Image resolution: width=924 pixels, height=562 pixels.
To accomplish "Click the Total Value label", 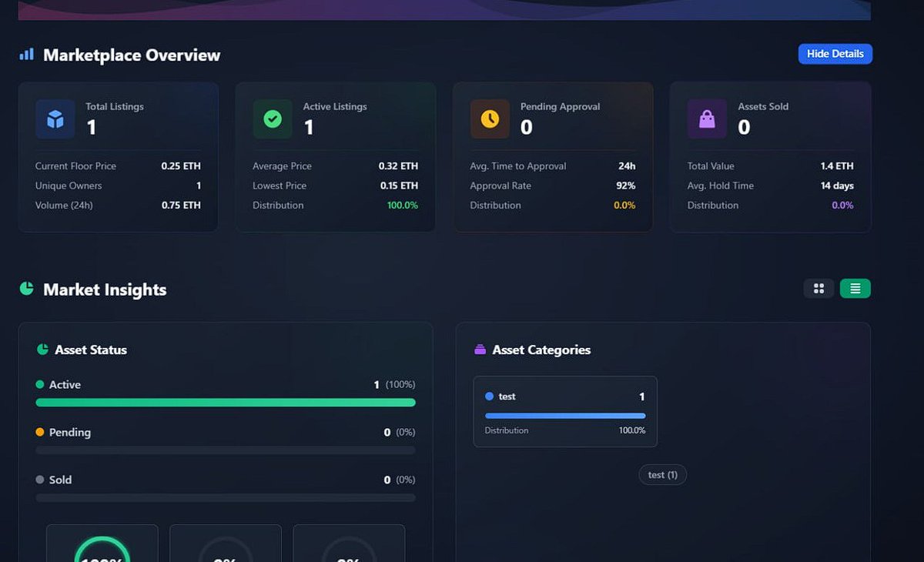I will click(711, 166).
